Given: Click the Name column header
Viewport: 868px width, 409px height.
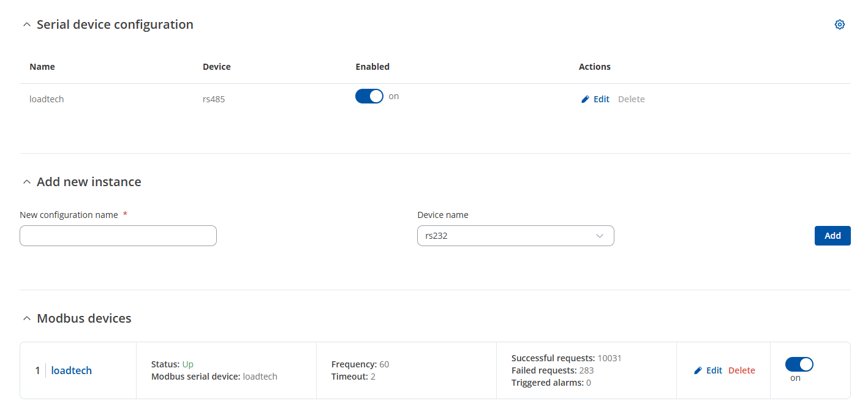Looking at the screenshot, I should pyautogui.click(x=42, y=67).
